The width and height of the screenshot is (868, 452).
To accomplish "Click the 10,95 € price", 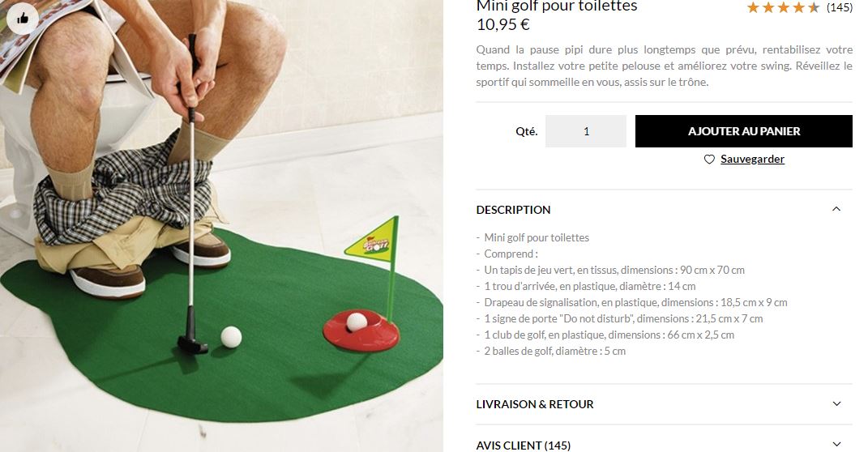I will (502, 25).
